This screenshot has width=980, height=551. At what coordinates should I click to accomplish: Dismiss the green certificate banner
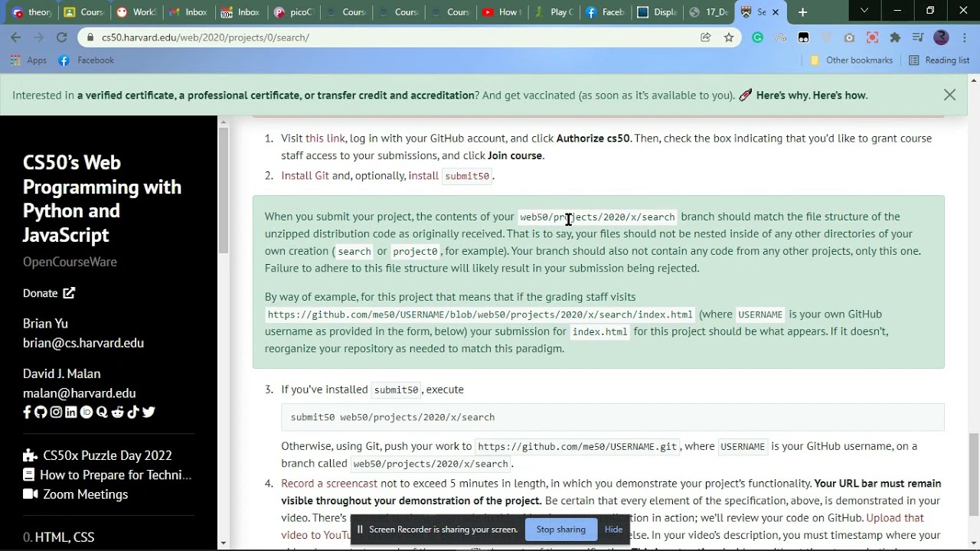(x=949, y=95)
